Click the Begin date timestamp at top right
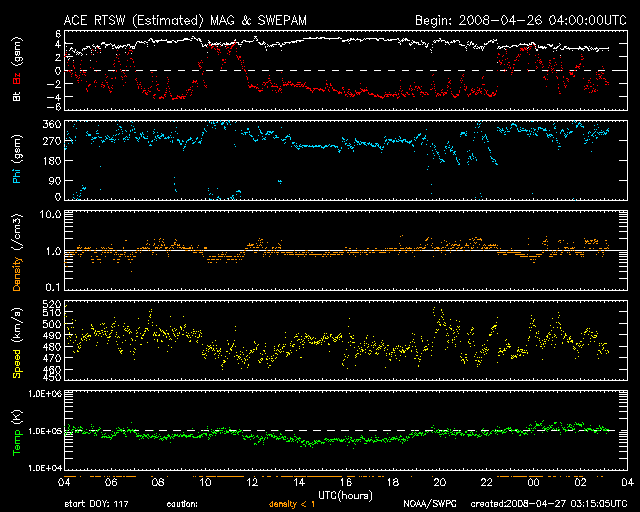Screen dimensions: 640x512 coord(519,19)
